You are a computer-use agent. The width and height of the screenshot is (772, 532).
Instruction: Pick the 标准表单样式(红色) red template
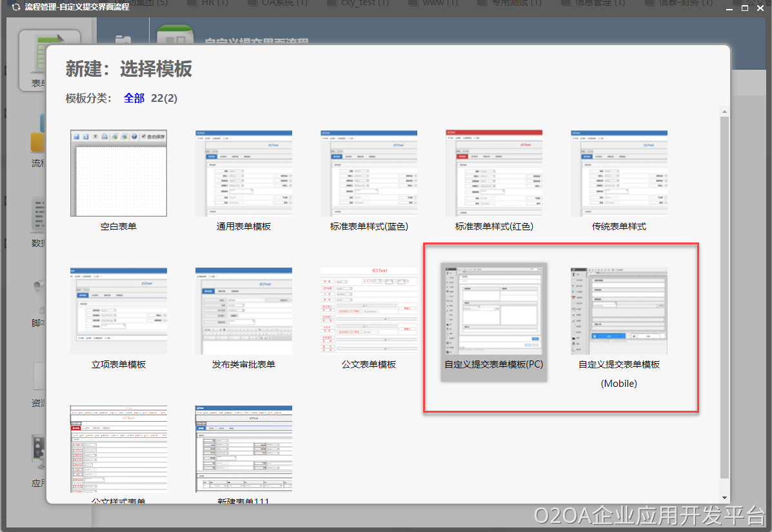click(494, 173)
